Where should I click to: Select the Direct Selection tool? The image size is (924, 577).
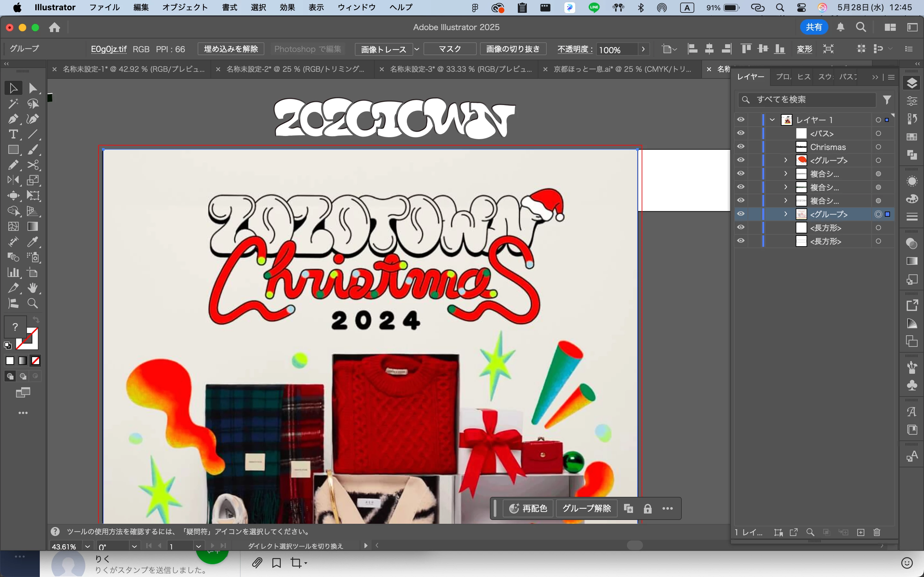tap(33, 88)
